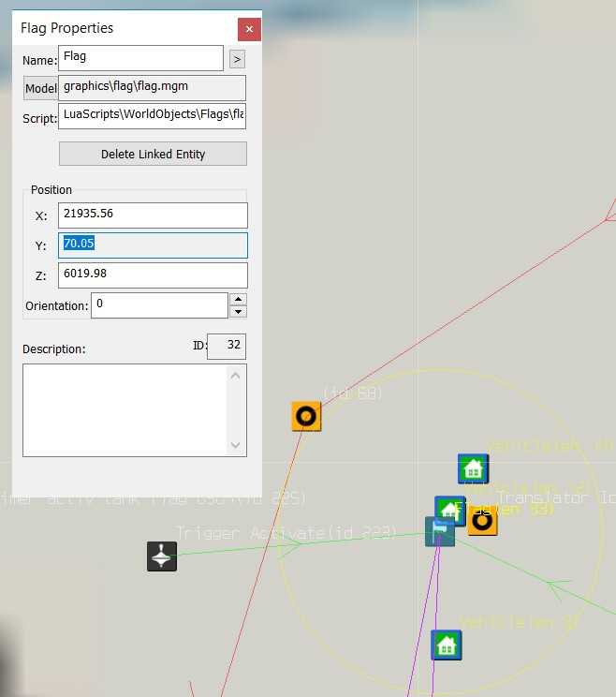
Task: Click the Z position field
Action: [152, 275]
